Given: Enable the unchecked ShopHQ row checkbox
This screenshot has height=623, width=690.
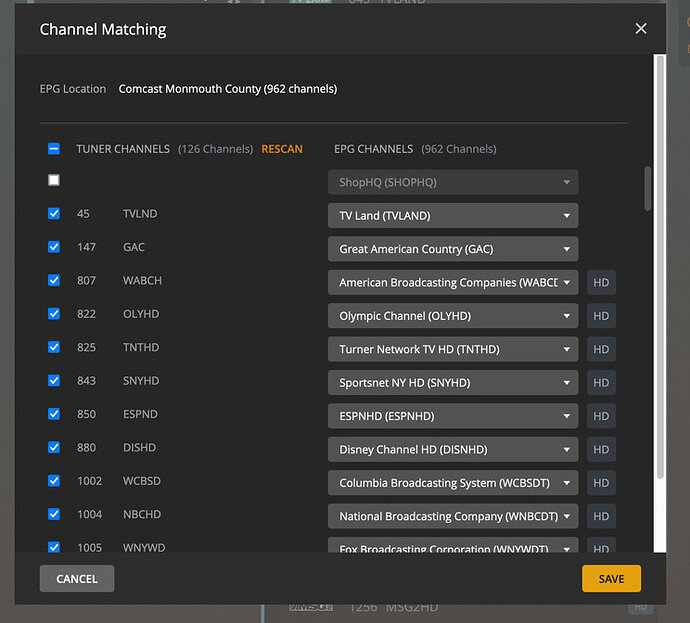Looking at the screenshot, I should pos(54,180).
